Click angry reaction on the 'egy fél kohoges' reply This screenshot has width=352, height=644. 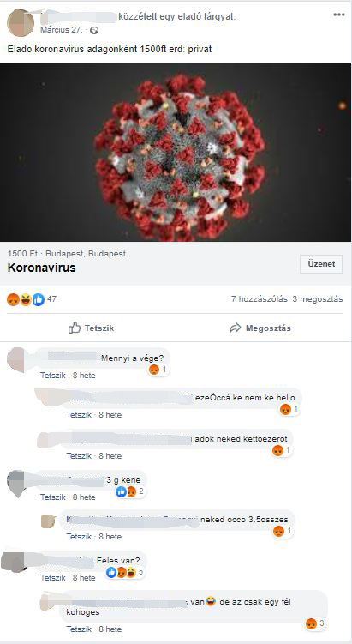point(312,624)
